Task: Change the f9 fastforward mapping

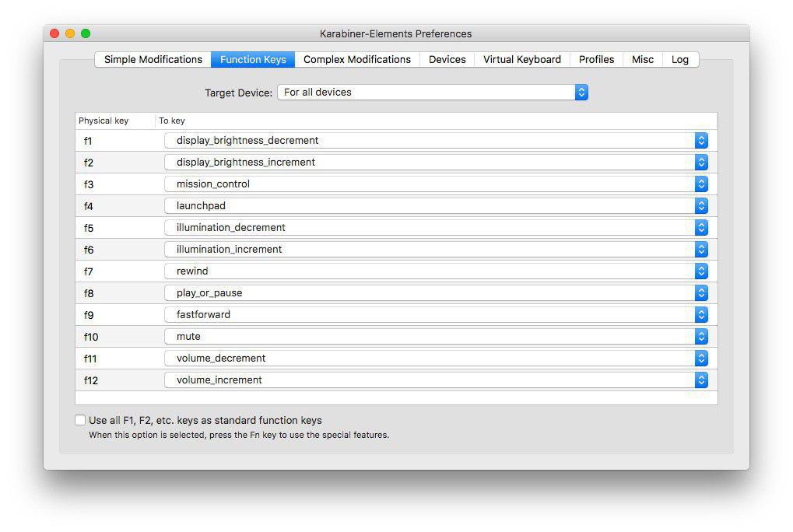Action: 436,314
